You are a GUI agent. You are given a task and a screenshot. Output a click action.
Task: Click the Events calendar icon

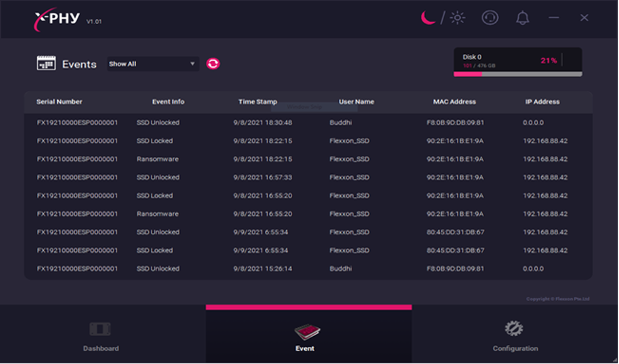(46, 63)
